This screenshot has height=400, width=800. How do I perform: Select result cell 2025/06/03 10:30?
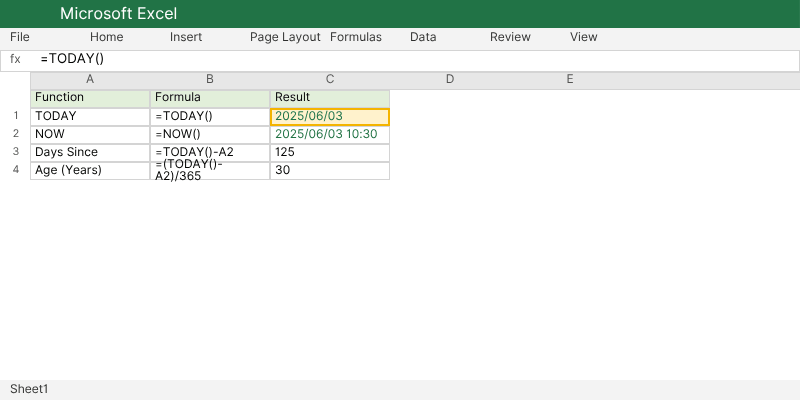point(330,135)
